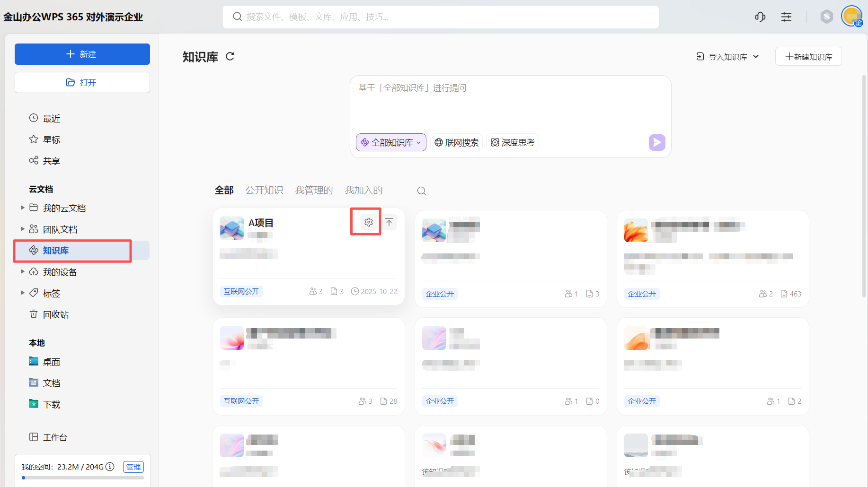This screenshot has height=487, width=868.
Task: Switch to 我加入的 tab
Action: [x=363, y=190]
